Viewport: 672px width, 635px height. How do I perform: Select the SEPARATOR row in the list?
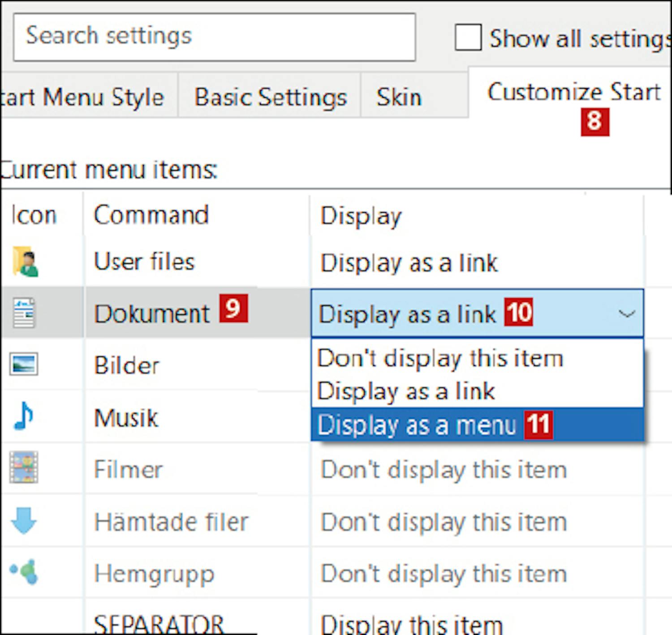pos(159,623)
